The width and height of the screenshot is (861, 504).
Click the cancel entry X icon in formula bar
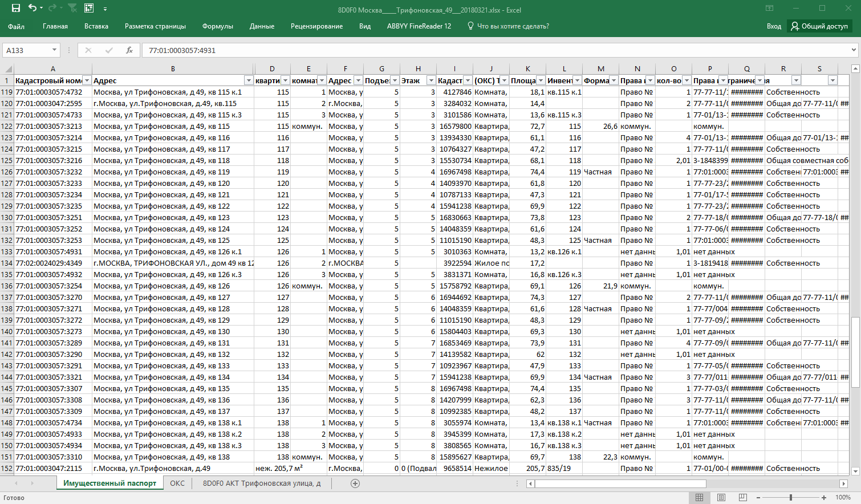click(x=88, y=50)
